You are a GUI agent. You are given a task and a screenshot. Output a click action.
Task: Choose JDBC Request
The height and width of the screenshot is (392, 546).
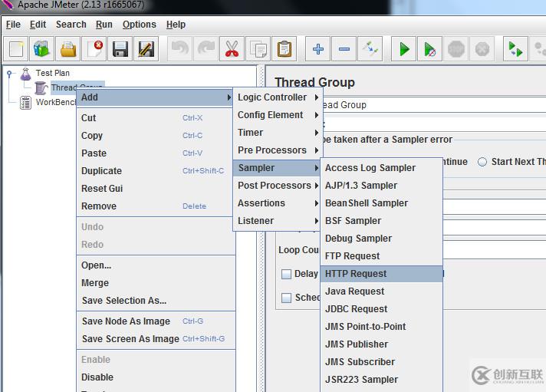pos(382,309)
